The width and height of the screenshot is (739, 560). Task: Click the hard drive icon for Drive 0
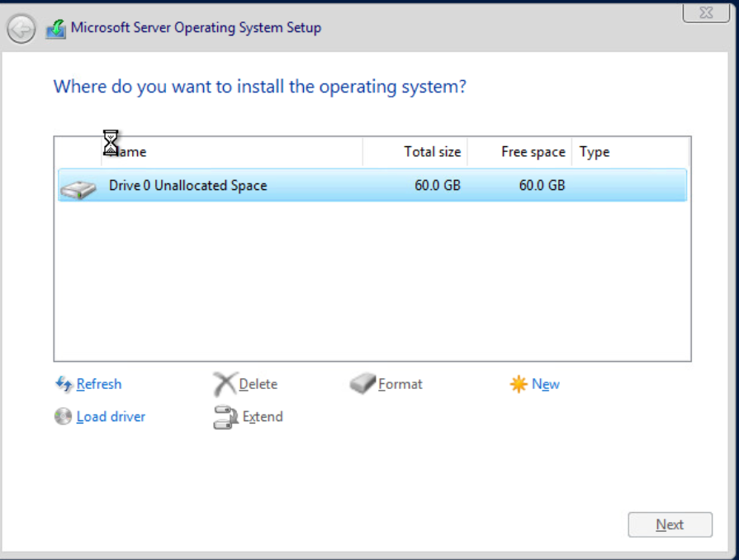(78, 189)
